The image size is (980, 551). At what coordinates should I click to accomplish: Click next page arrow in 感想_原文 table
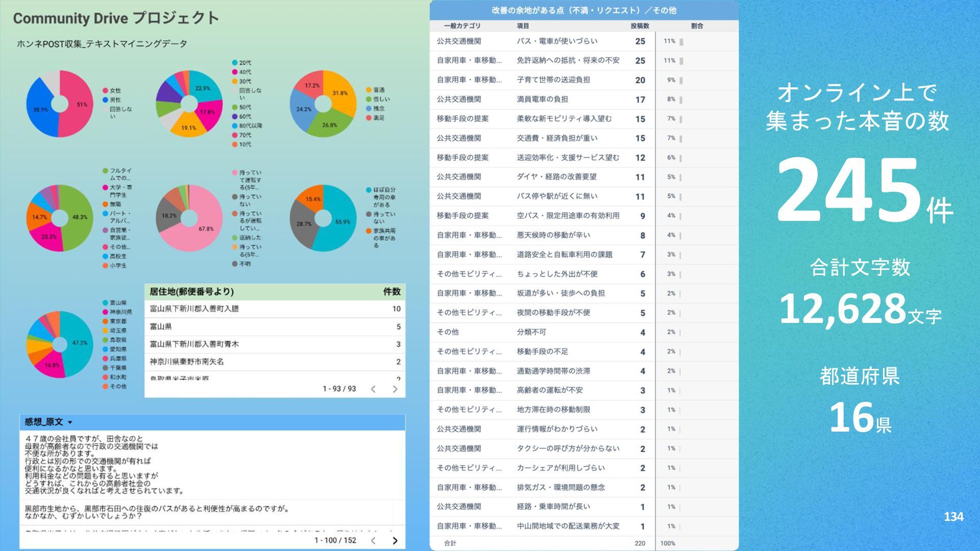tap(395, 540)
